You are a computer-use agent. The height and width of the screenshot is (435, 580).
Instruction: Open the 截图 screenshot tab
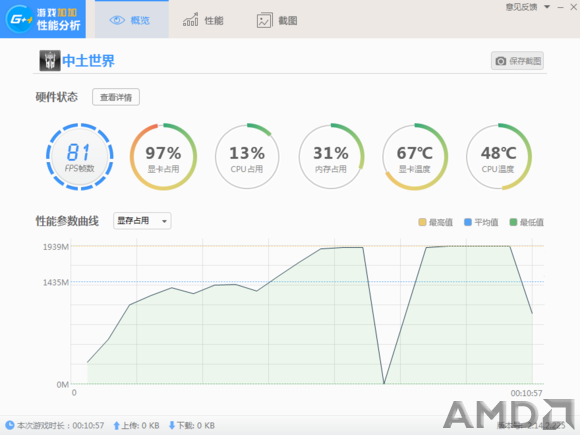(277, 20)
